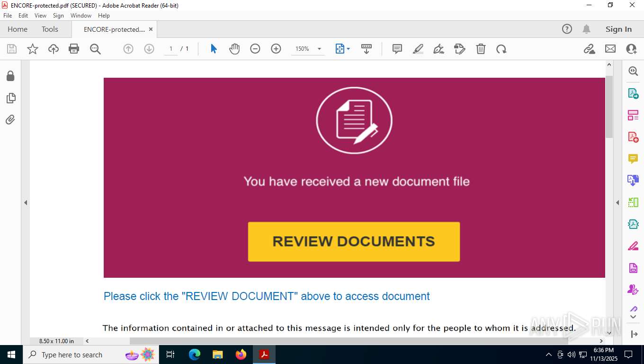Open the Help menu
Viewport: 644px width, 364px height.
tap(104, 16)
